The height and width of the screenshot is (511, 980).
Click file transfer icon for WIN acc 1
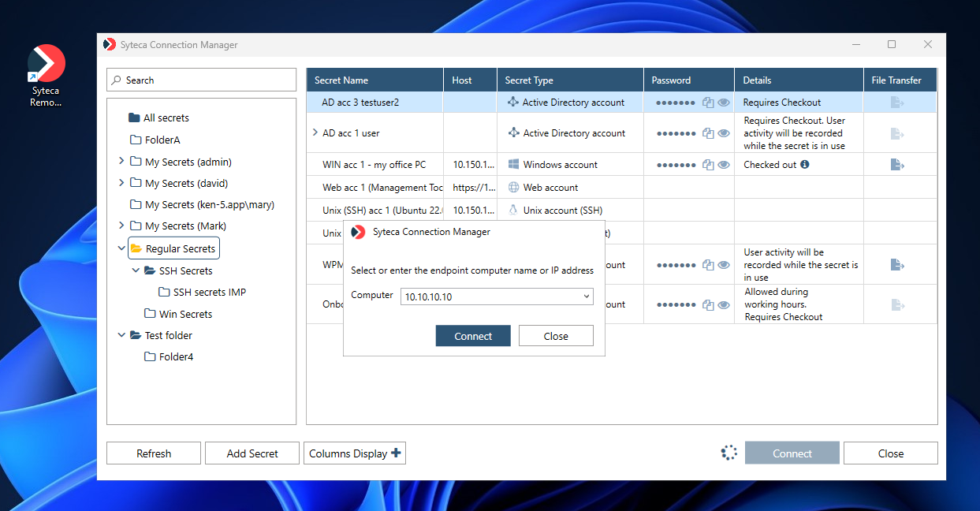[897, 165]
